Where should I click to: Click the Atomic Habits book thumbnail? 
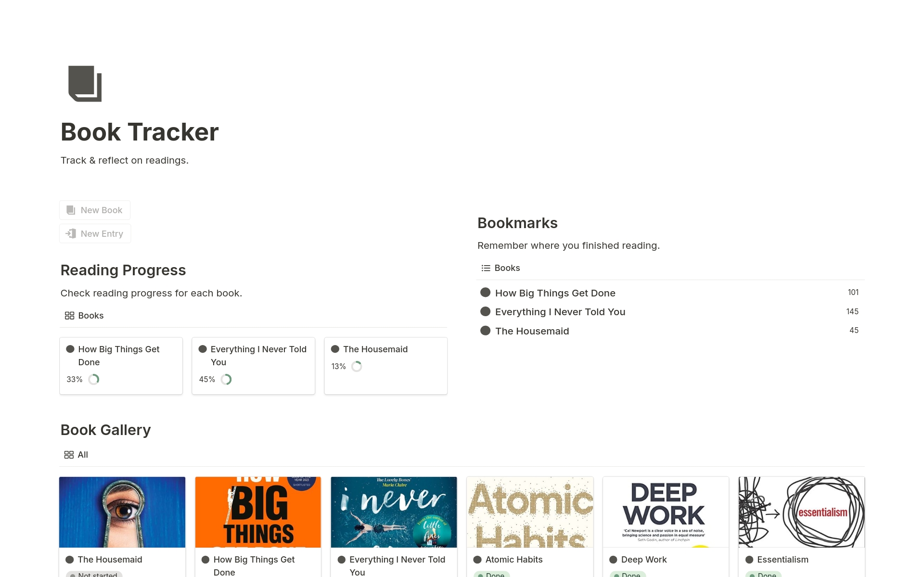(530, 512)
